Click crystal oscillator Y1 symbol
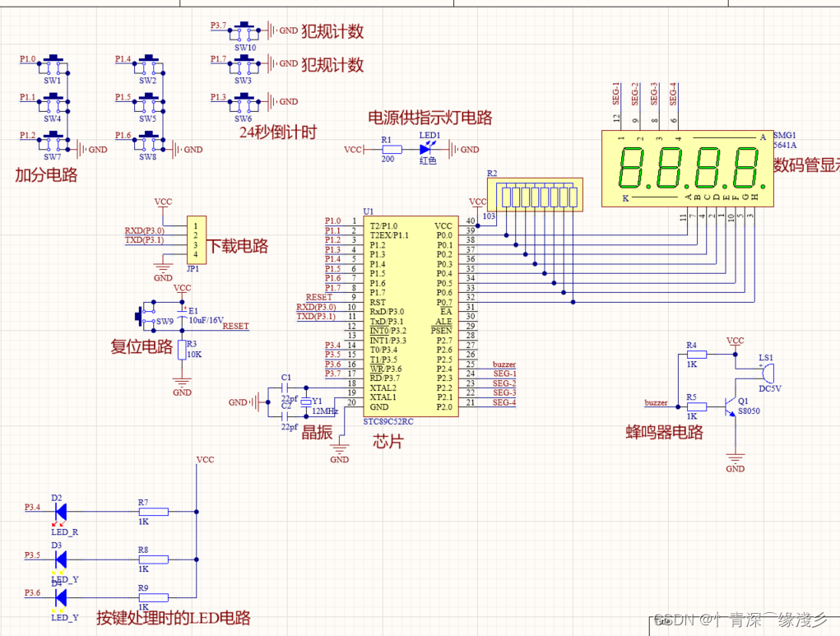The width and height of the screenshot is (840, 636). (x=306, y=402)
